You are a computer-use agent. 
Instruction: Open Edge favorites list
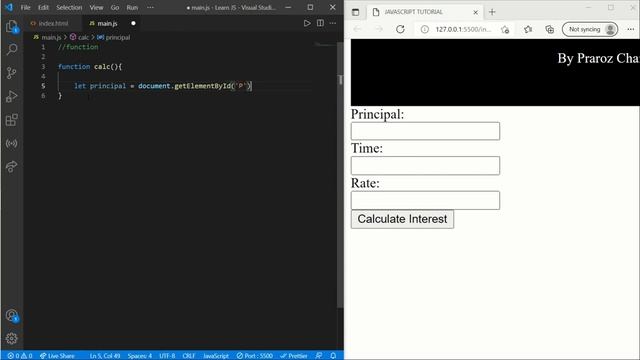(528, 29)
